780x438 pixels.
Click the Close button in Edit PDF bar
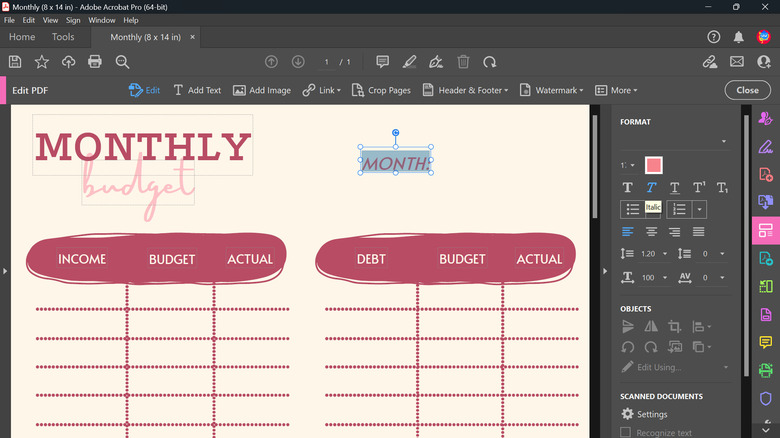point(747,90)
